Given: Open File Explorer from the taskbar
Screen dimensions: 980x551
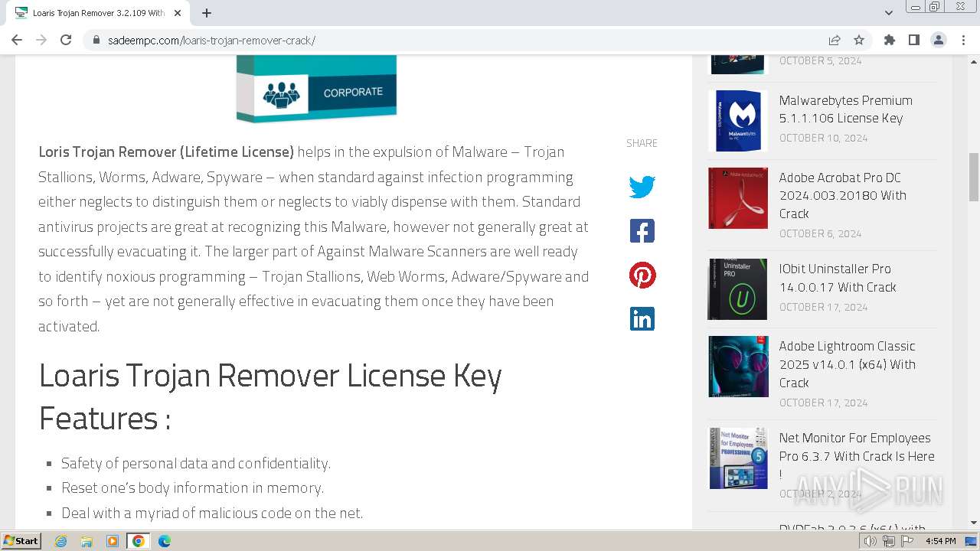Looking at the screenshot, I should [x=87, y=540].
